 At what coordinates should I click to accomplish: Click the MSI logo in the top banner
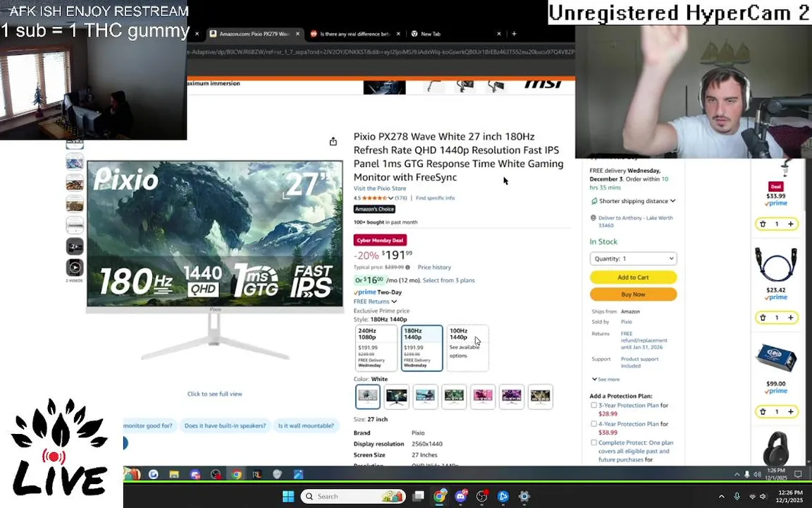point(543,84)
